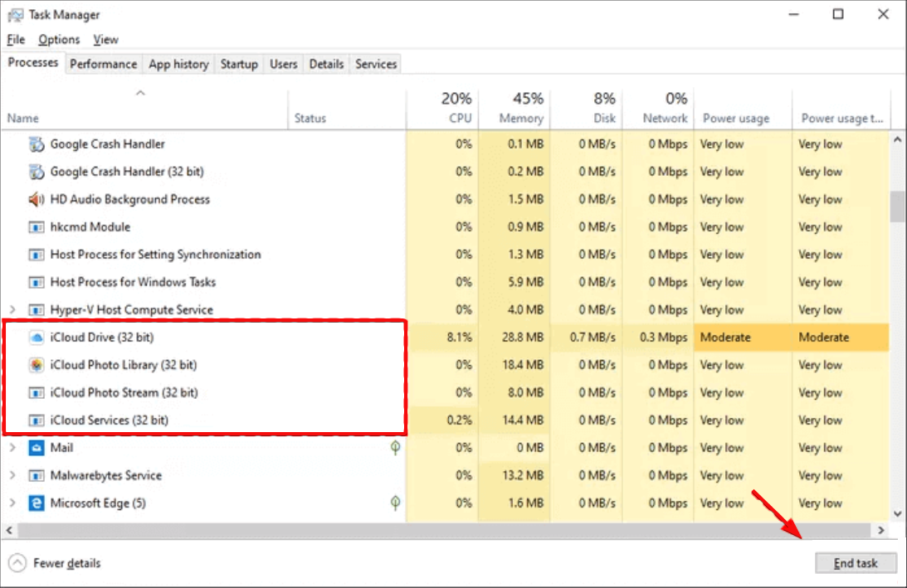Click the hkcmd Module icon
907x588 pixels.
click(x=37, y=227)
